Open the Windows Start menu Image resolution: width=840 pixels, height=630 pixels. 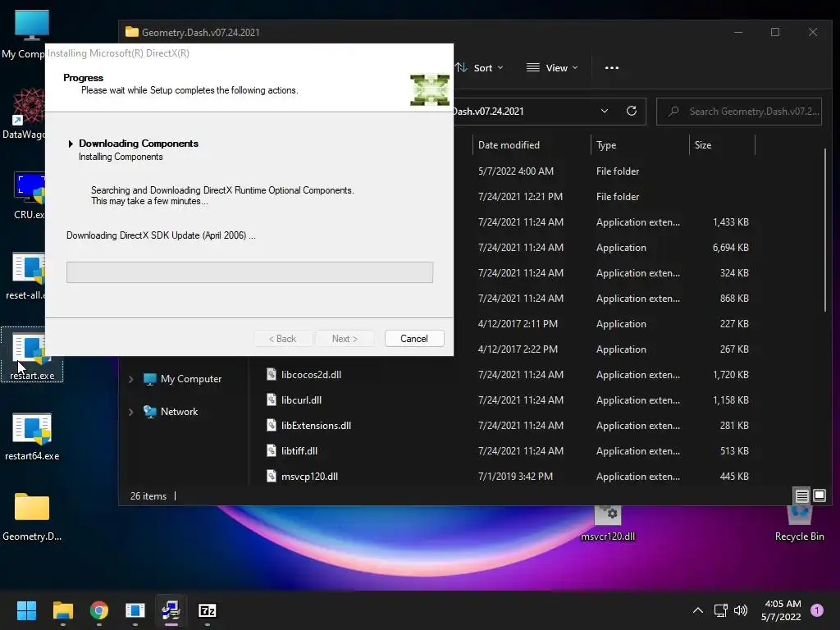point(26,610)
